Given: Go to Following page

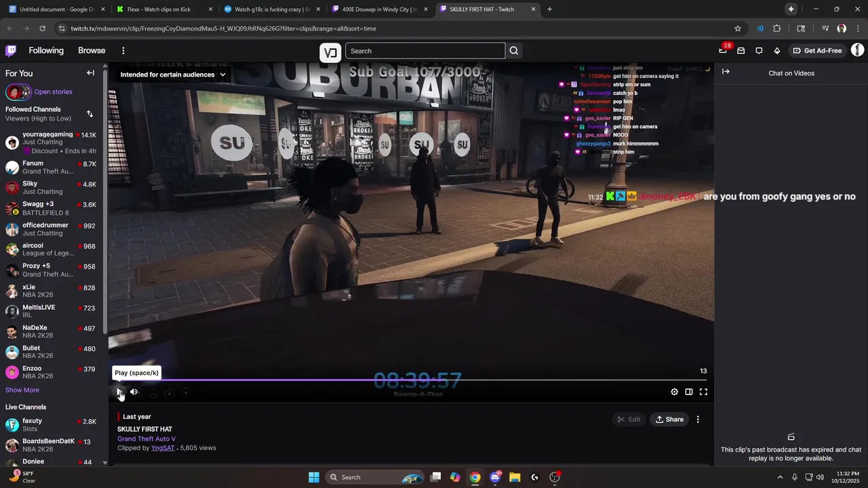Looking at the screenshot, I should click(x=46, y=51).
